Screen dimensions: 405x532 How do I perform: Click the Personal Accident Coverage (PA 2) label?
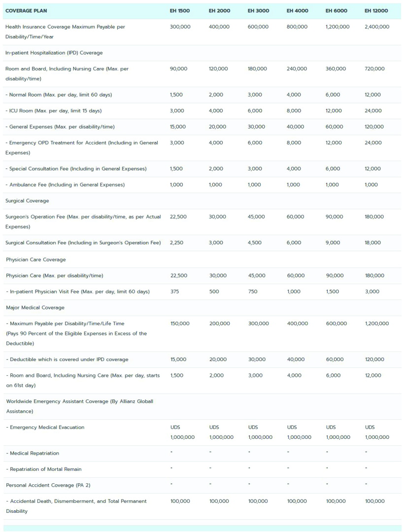click(48, 485)
